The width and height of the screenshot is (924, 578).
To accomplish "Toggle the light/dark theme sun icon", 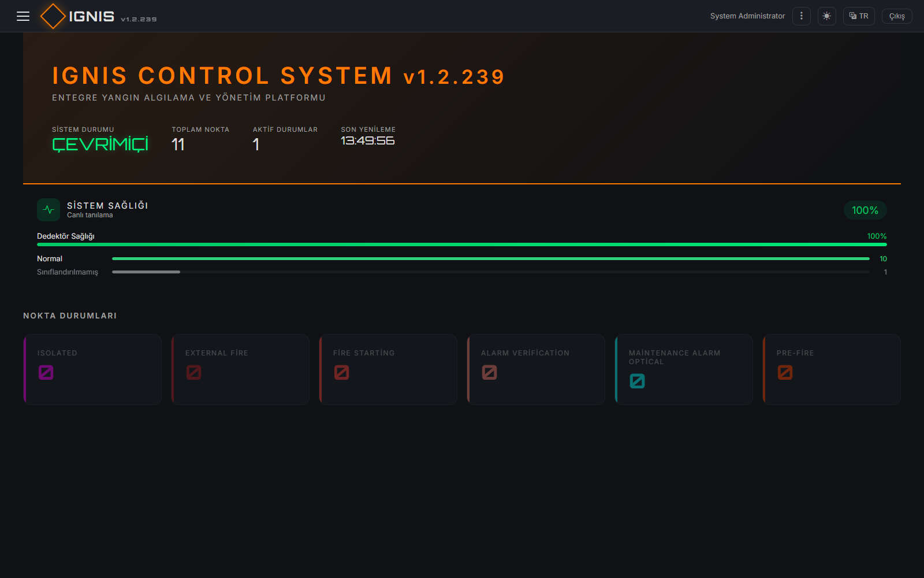I will point(826,16).
